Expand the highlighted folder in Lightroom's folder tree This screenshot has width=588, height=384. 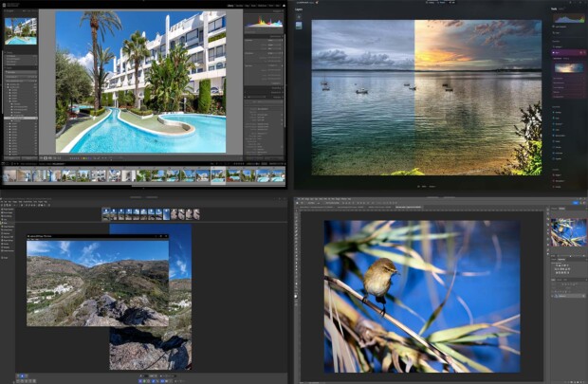pyautogui.click(x=8, y=119)
